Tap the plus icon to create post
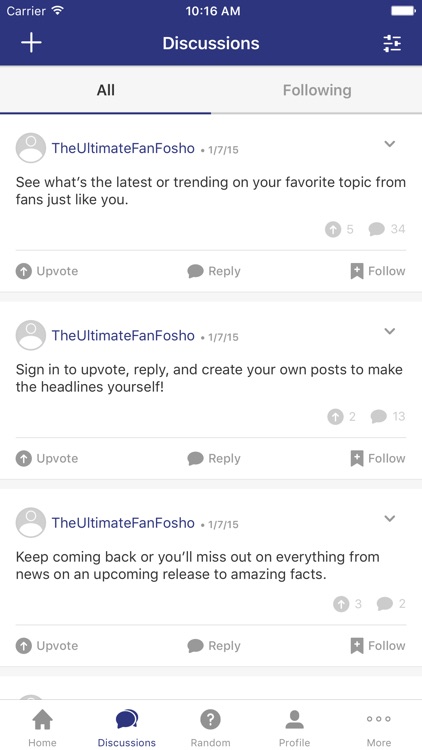The width and height of the screenshot is (422, 750). tap(31, 43)
